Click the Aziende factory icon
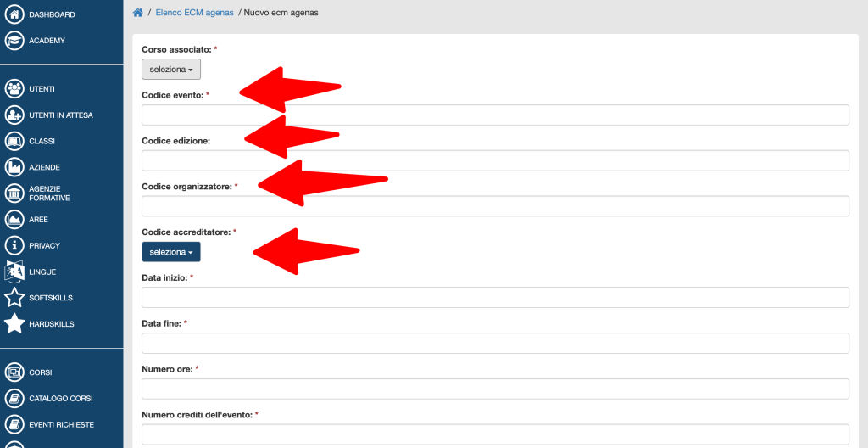Viewport: 868px width, 448px height. coord(14,167)
